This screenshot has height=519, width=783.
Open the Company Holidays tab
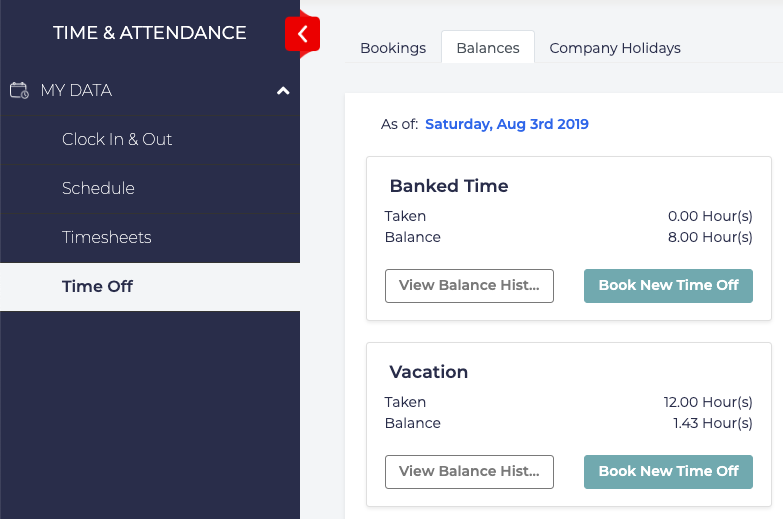click(x=615, y=48)
